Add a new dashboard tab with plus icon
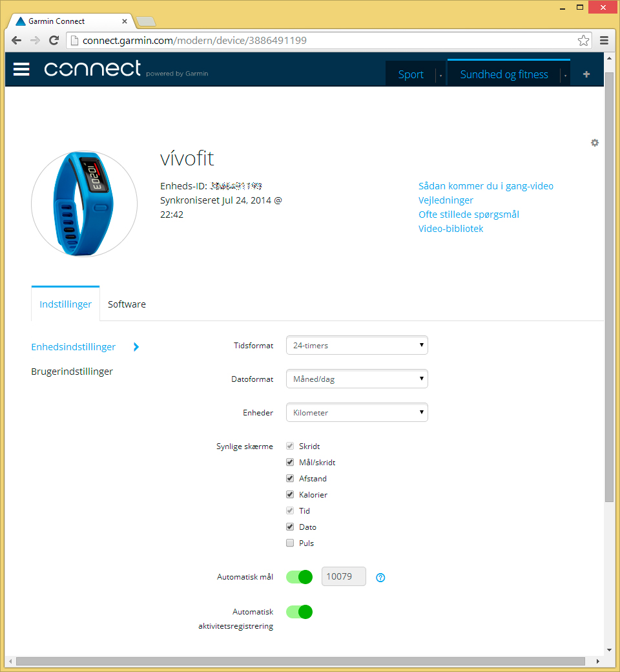 [x=586, y=74]
